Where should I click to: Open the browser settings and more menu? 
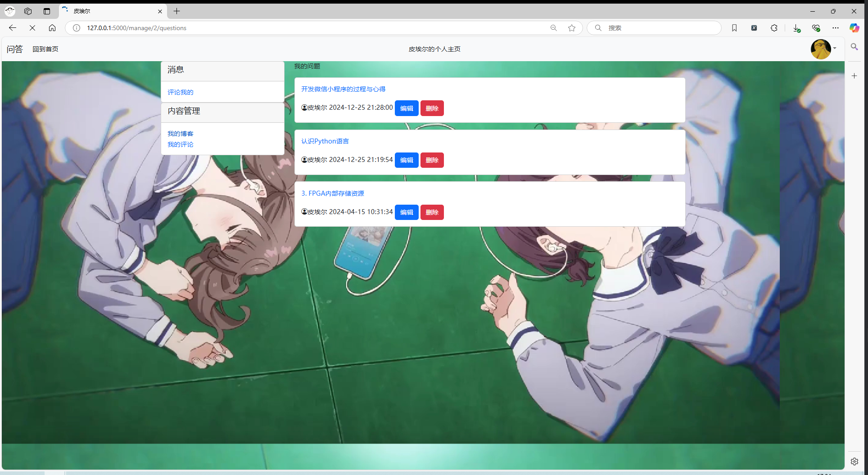(836, 28)
